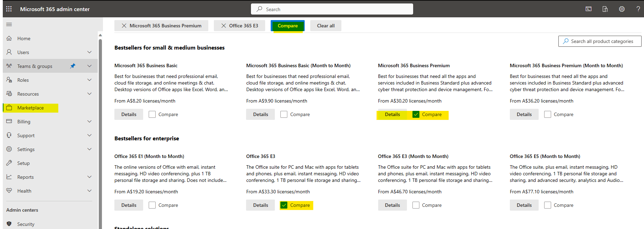Viewport: 644px width, 229px height.
Task: Click the Cloud Shell icon in header
Action: pos(589,9)
